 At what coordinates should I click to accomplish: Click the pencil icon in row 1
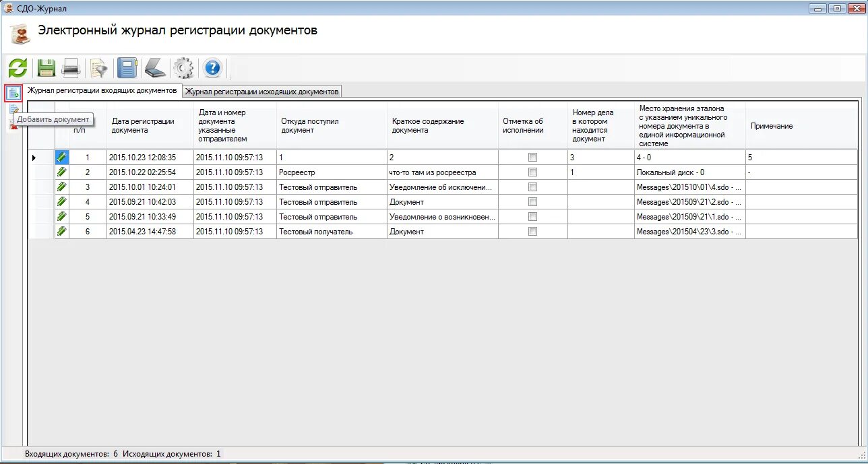(62, 157)
